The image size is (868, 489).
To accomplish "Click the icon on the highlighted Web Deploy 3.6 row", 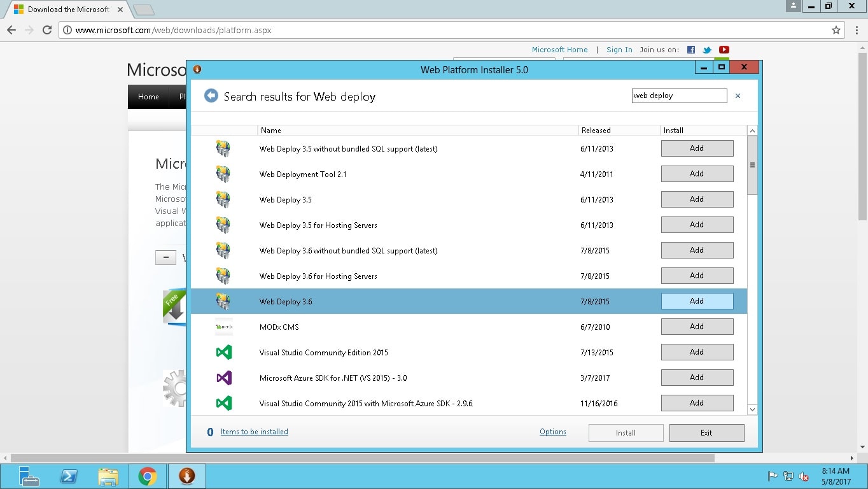I will tap(223, 301).
